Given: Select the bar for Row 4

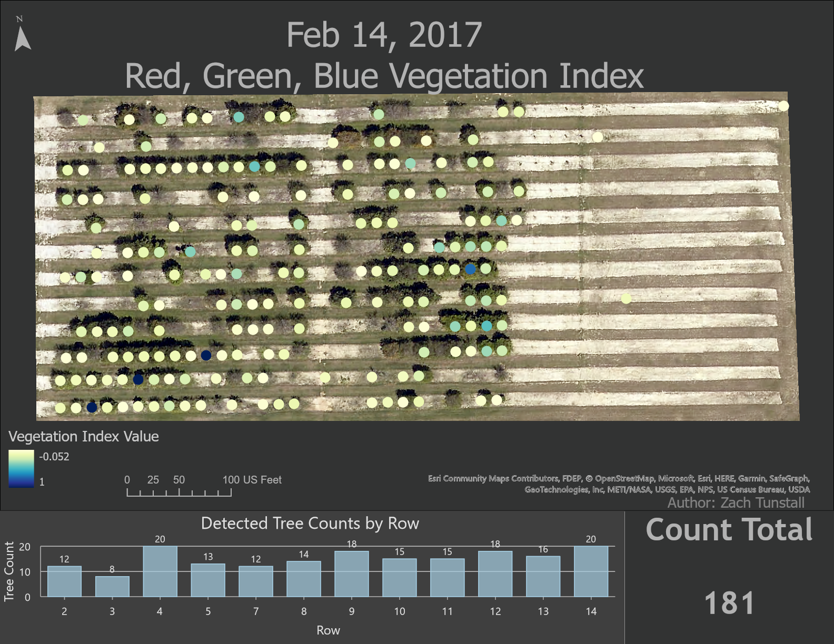Looking at the screenshot, I should tap(160, 571).
